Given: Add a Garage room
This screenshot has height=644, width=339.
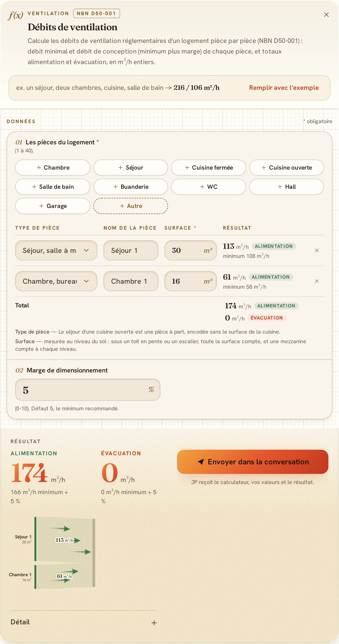Looking at the screenshot, I should (53, 206).
